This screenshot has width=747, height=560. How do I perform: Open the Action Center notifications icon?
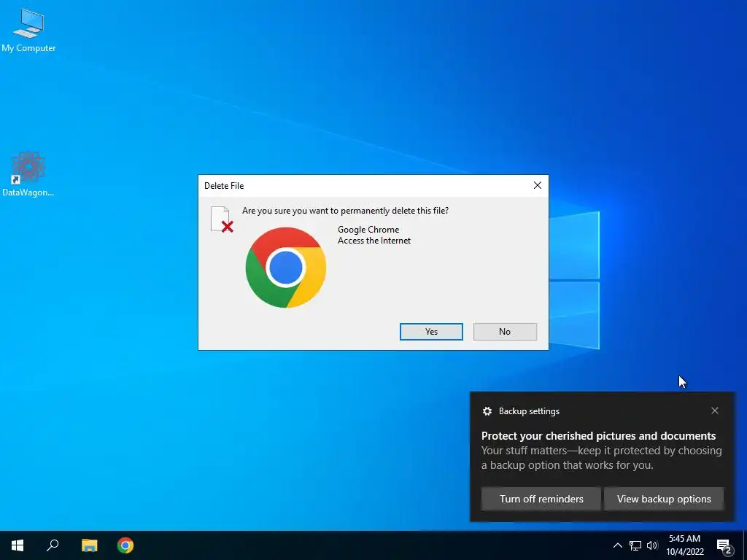[x=724, y=545]
